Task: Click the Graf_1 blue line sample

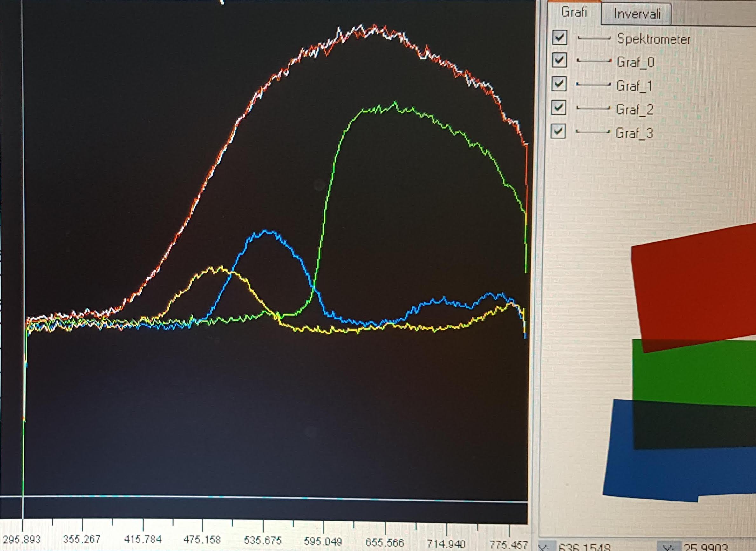Action: (593, 85)
